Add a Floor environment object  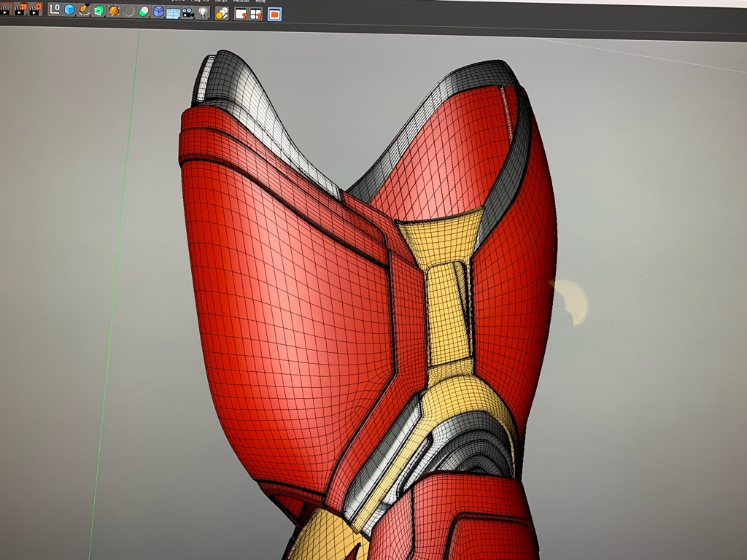pos(173,12)
